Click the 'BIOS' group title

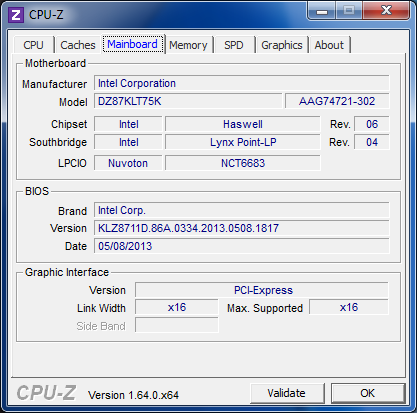[x=37, y=191]
